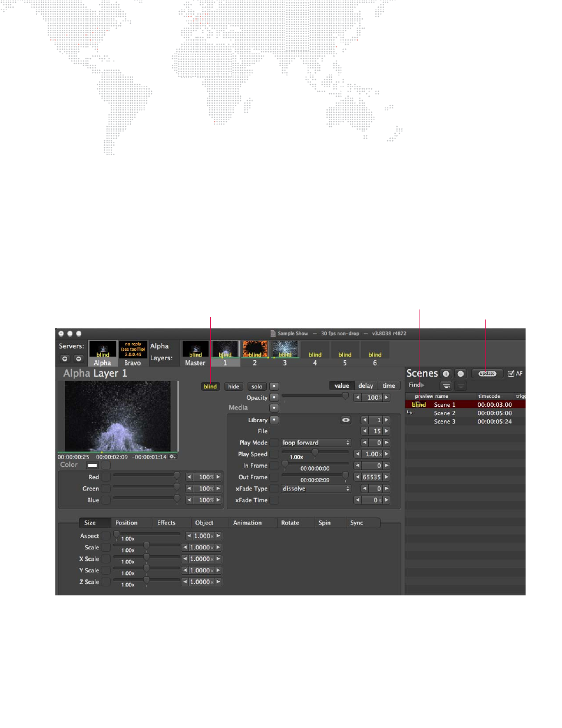Image resolution: width=562 pixels, height=728 pixels.
Task: Select the Alpha server thumbnail
Action: (x=103, y=353)
